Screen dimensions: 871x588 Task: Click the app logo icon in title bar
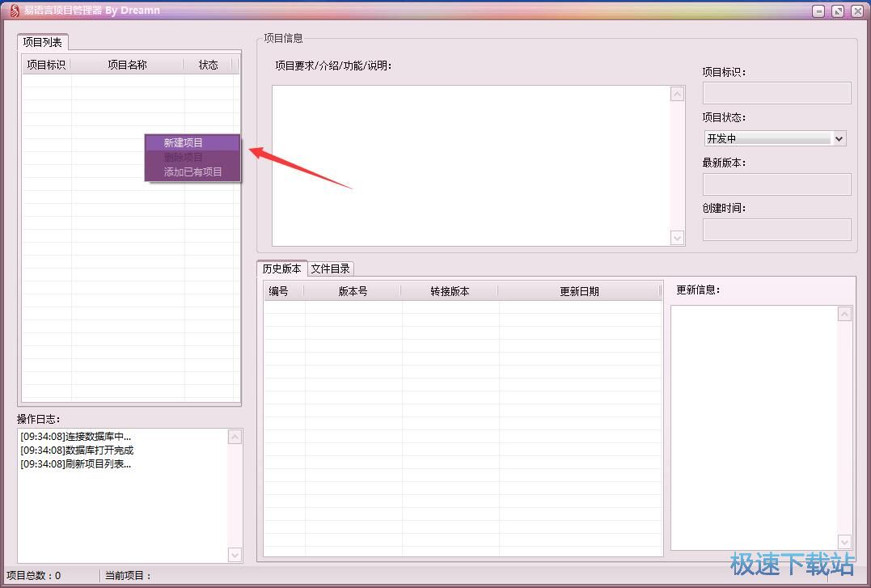point(14,11)
